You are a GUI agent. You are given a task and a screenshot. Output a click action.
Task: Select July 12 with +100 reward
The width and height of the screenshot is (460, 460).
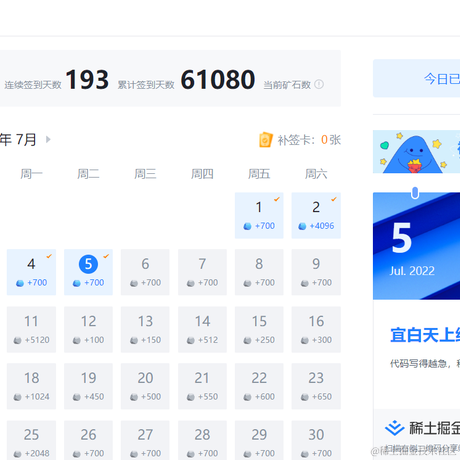pos(88,330)
